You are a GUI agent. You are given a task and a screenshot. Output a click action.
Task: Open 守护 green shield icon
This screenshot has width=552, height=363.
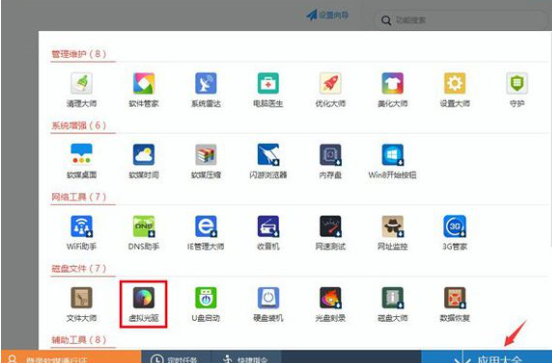[x=517, y=83]
